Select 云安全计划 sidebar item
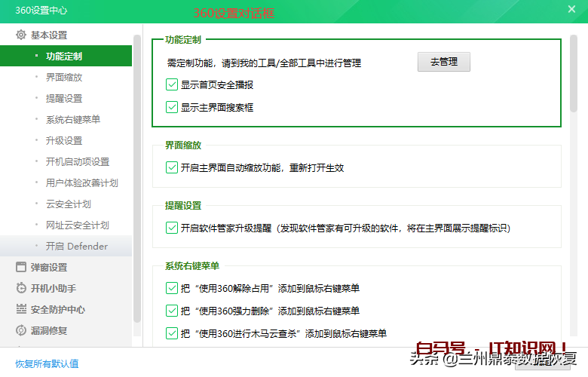 66,204
